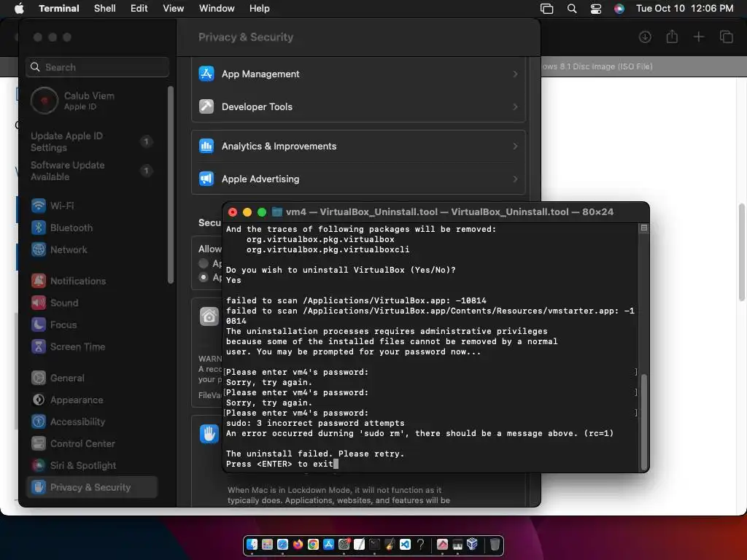Open Safari from the Dock

(282, 544)
